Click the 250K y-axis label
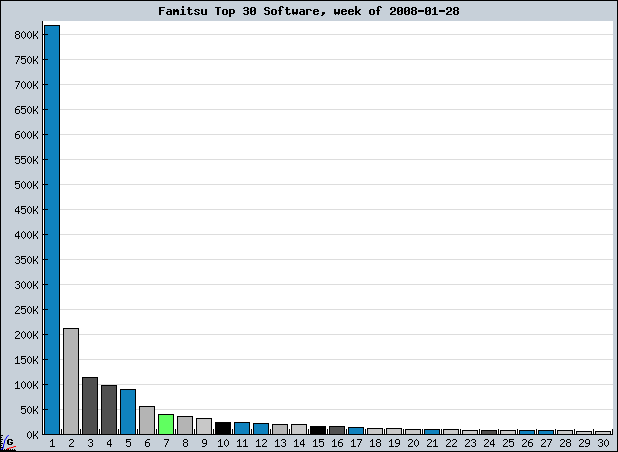 [27, 310]
